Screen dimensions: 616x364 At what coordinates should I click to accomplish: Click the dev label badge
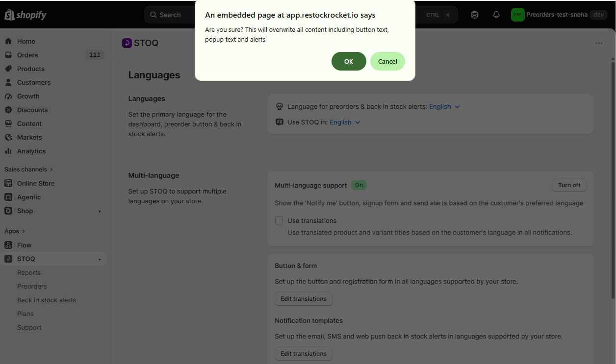coord(598,15)
